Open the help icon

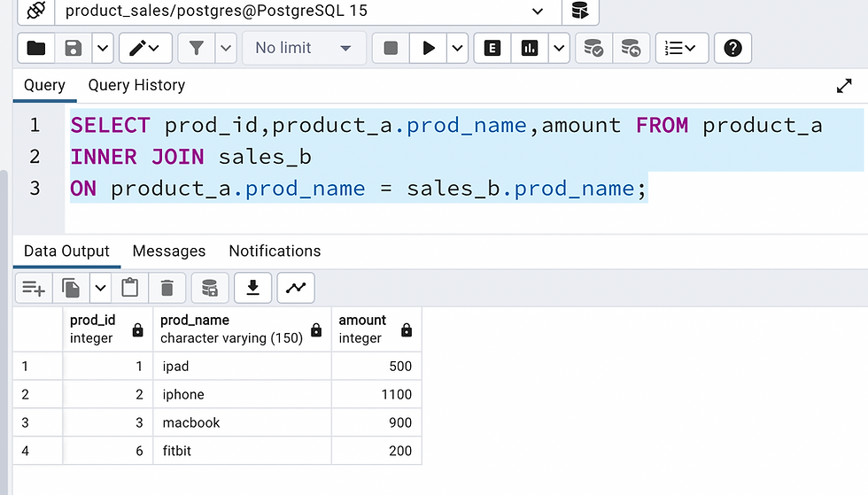coord(732,48)
